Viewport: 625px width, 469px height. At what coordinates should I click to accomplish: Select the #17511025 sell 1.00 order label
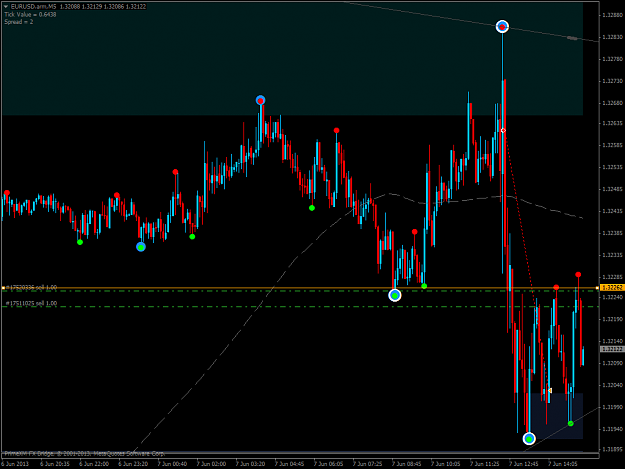click(31, 303)
